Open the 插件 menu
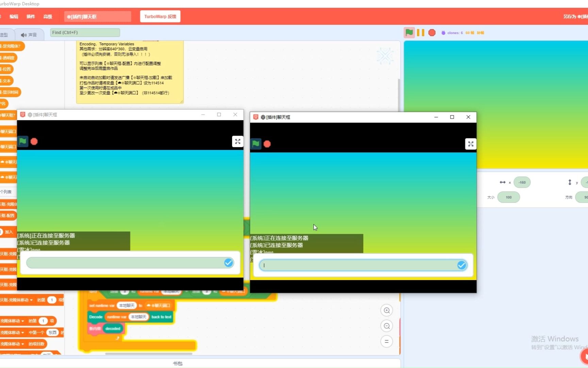The width and height of the screenshot is (588, 368). tap(31, 16)
